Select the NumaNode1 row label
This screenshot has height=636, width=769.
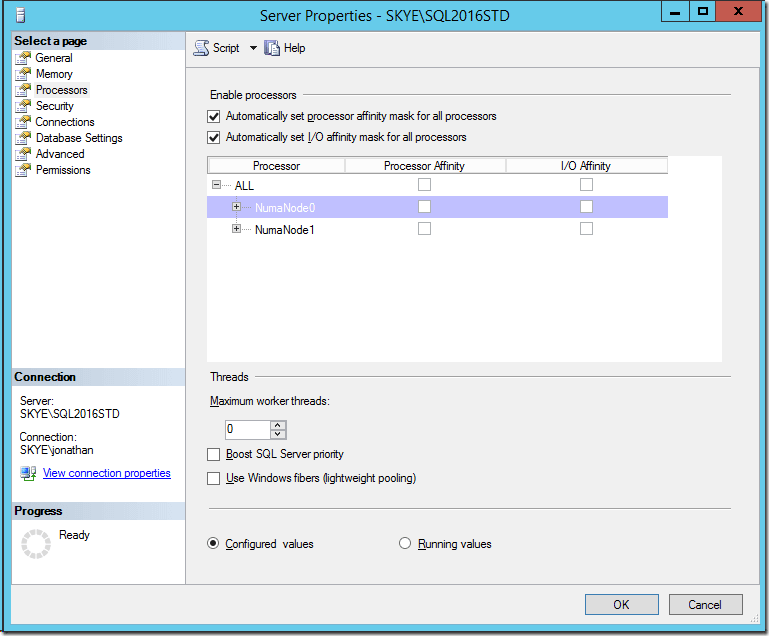[x=284, y=230]
